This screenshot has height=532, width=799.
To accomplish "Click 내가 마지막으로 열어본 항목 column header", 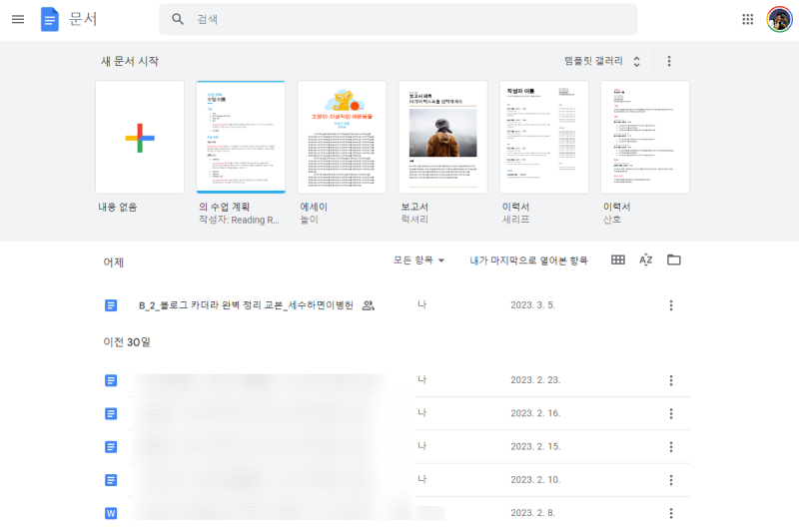I will [x=528, y=261].
